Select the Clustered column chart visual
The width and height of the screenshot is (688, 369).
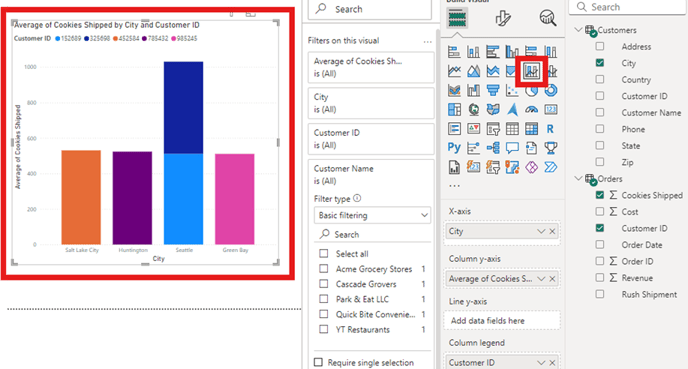512,52
